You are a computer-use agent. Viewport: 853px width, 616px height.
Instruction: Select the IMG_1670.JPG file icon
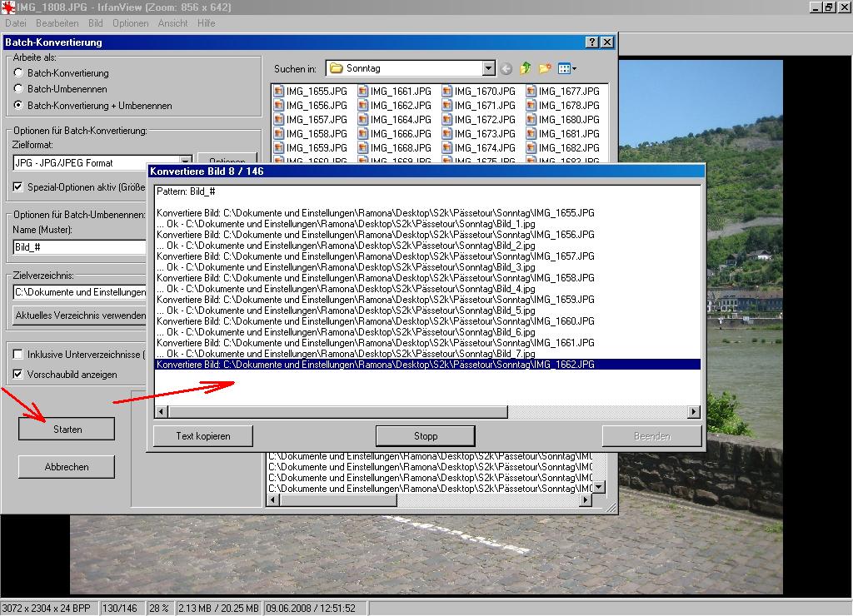point(447,92)
